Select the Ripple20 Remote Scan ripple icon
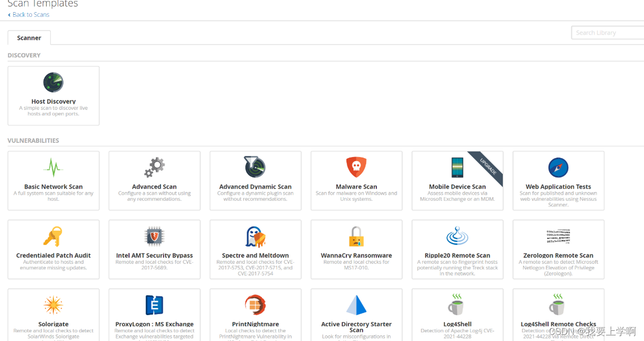 coord(457,236)
